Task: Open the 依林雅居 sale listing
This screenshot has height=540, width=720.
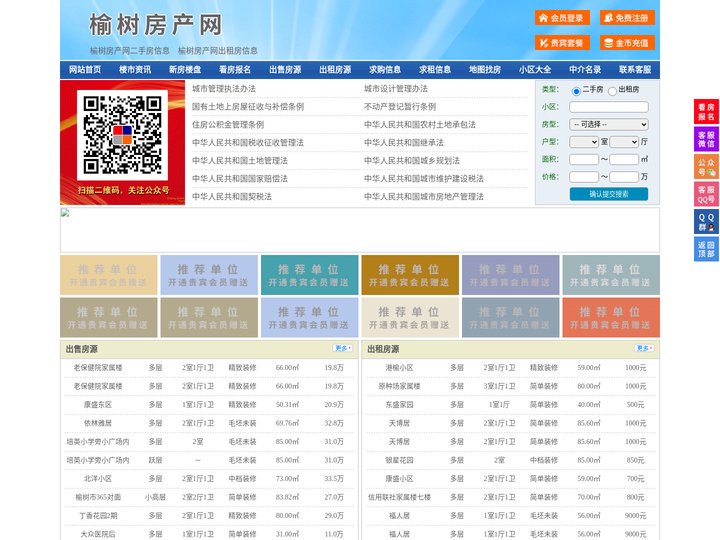Action: (x=98, y=423)
